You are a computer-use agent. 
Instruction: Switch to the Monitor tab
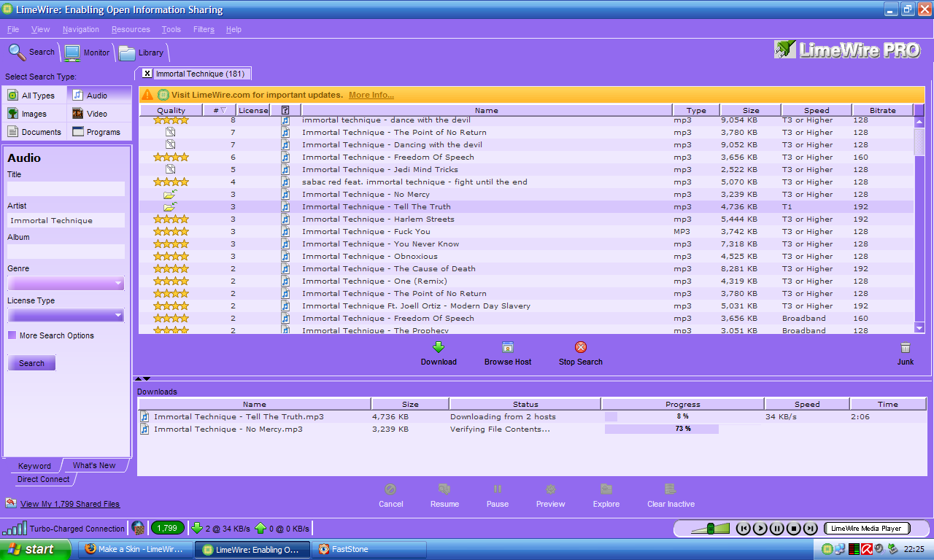88,52
